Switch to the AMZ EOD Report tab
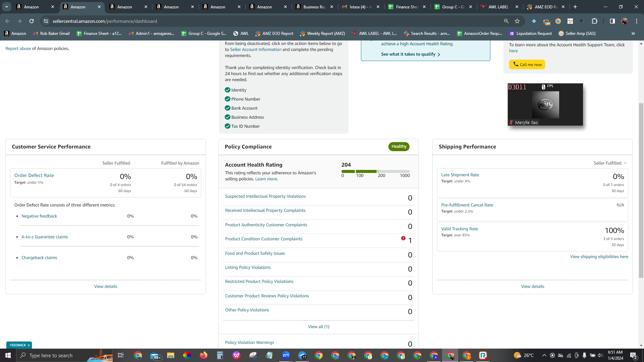Image resolution: width=644 pixels, height=362 pixels. pos(546,7)
